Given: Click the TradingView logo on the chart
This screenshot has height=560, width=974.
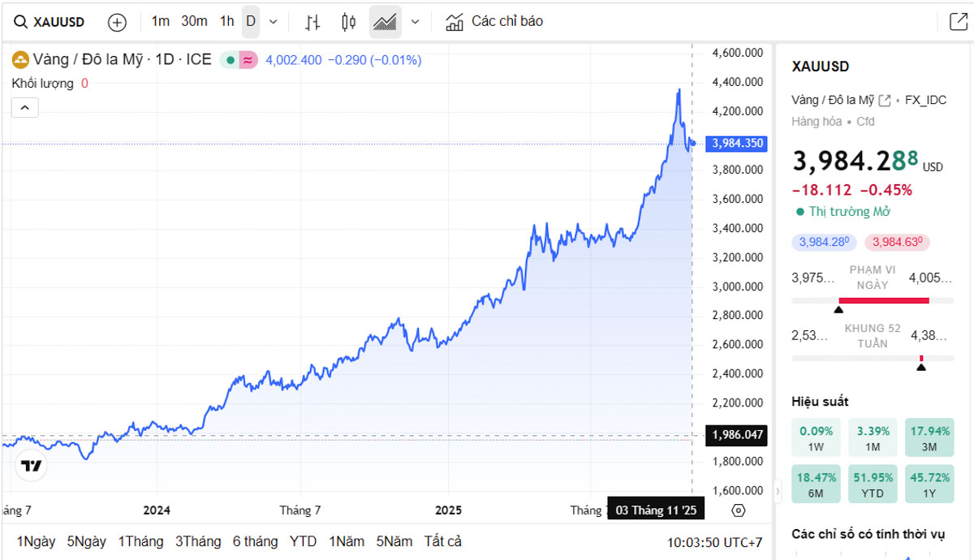Looking at the screenshot, I should [32, 466].
